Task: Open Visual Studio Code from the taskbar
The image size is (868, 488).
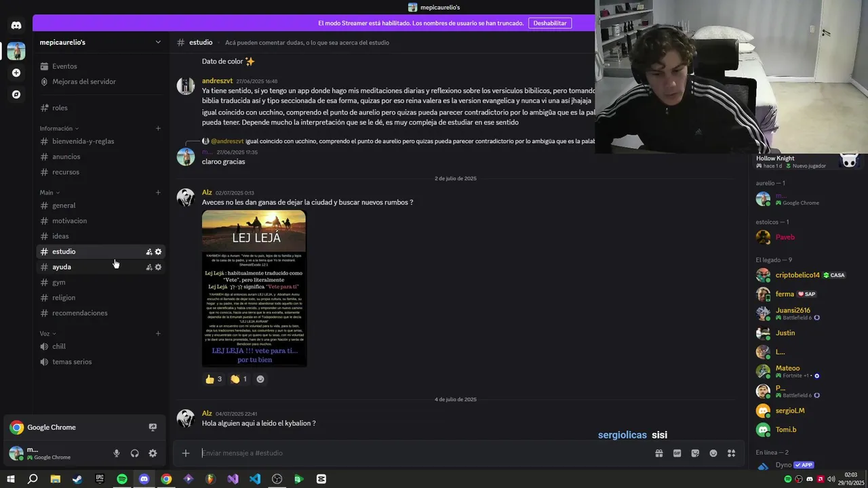Action: (x=255, y=479)
